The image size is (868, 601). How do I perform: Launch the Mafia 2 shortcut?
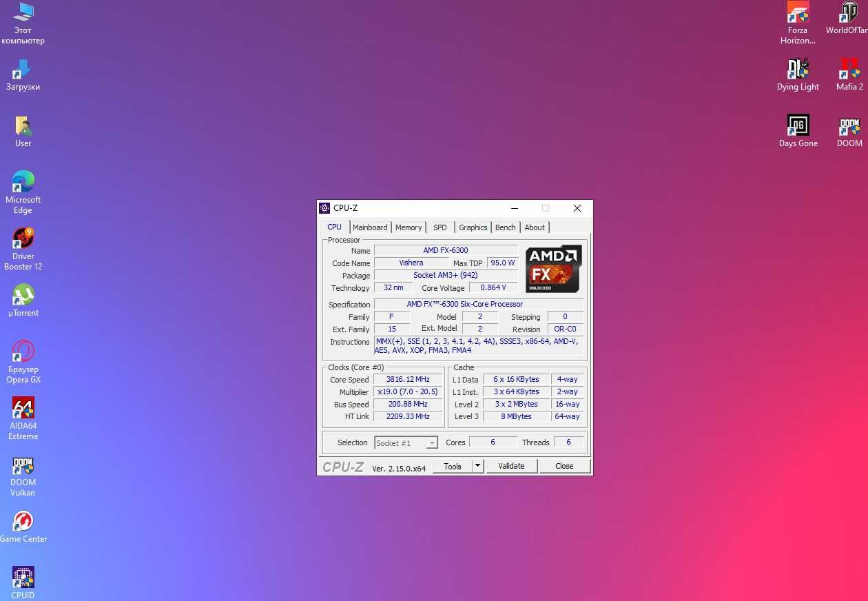(849, 75)
